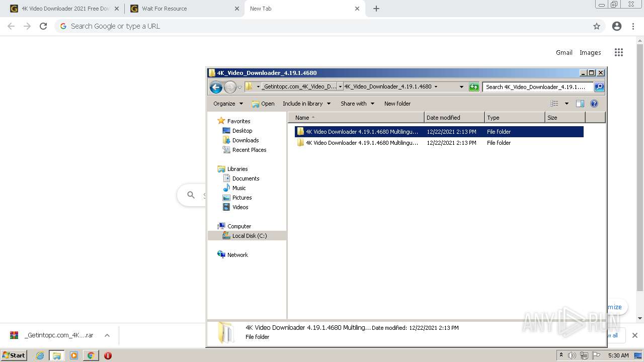Bookmark this page with star icon
This screenshot has height=362, width=644.
597,26
